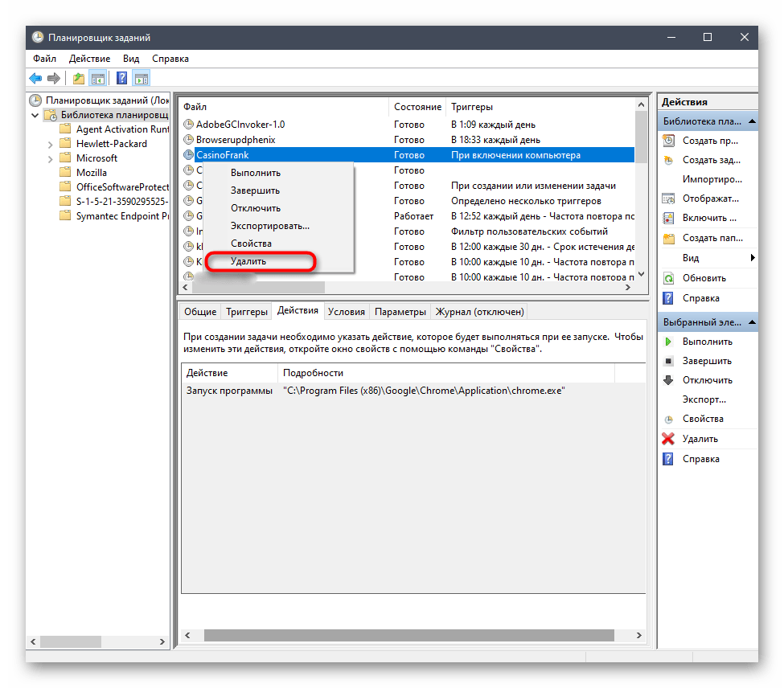The height and width of the screenshot is (688, 784).
Task: Open the Действие menu
Action: [89, 59]
